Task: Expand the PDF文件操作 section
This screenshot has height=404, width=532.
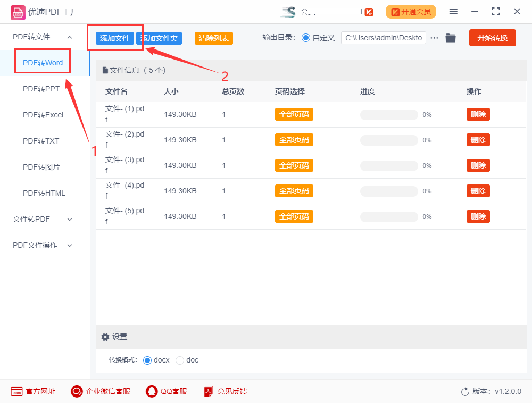Action: [x=70, y=246]
